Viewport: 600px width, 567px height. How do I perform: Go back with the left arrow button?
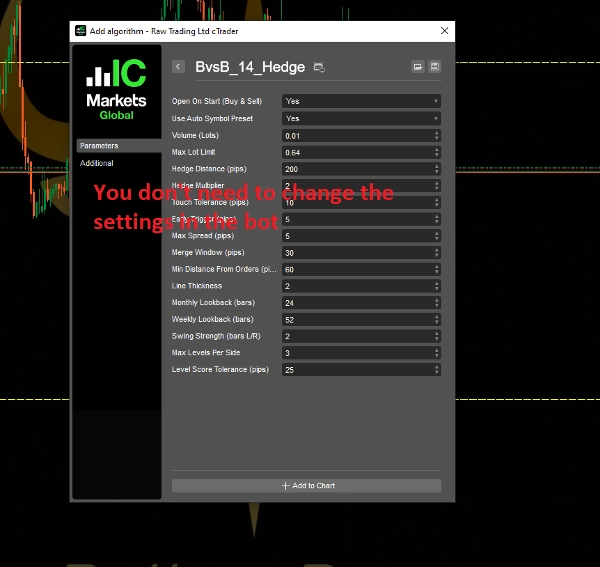178,67
